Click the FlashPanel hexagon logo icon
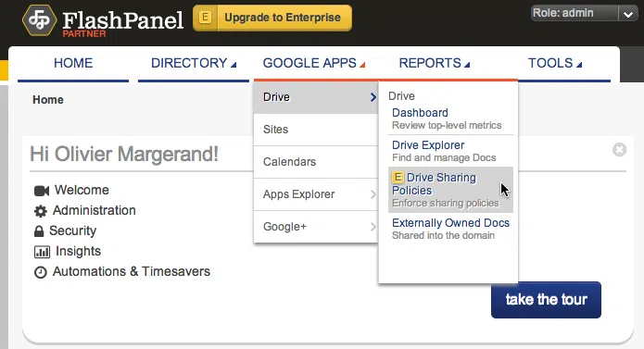 39,20
